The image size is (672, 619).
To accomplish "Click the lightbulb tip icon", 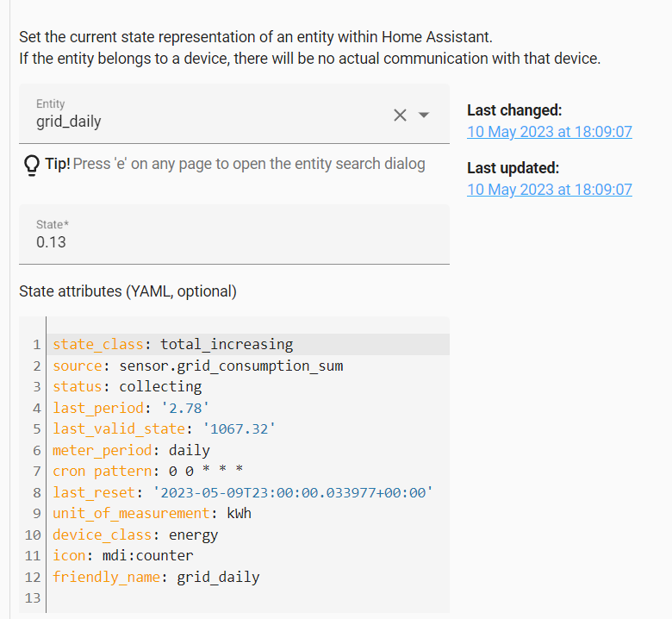I will [x=32, y=165].
